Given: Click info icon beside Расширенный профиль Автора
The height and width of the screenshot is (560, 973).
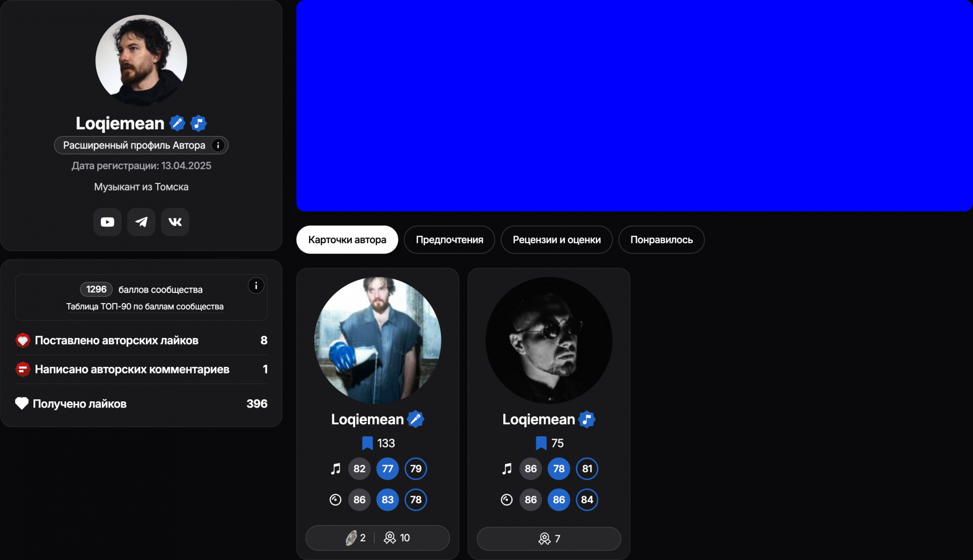Looking at the screenshot, I should pyautogui.click(x=218, y=145).
